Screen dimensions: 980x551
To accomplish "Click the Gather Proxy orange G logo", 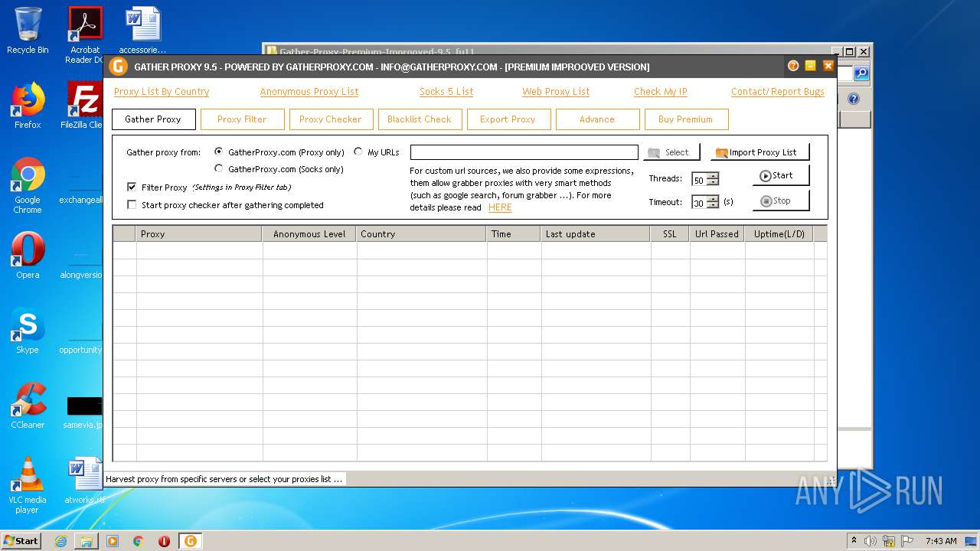I will click(x=118, y=67).
